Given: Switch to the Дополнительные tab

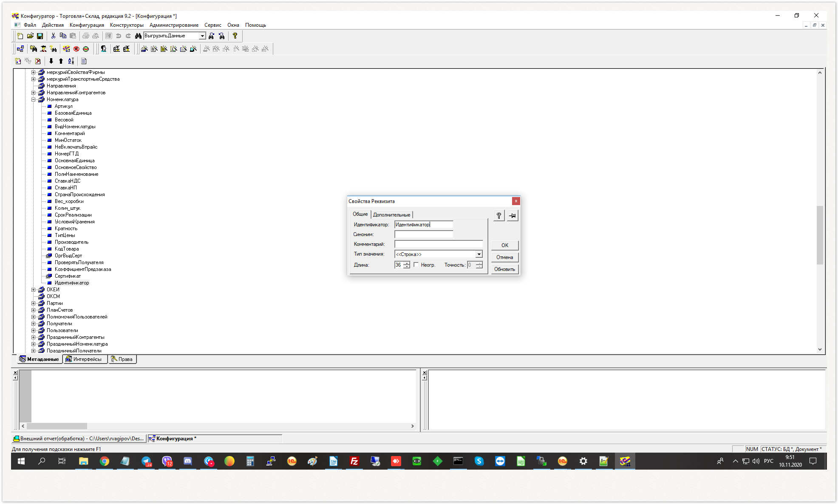Looking at the screenshot, I should (391, 215).
